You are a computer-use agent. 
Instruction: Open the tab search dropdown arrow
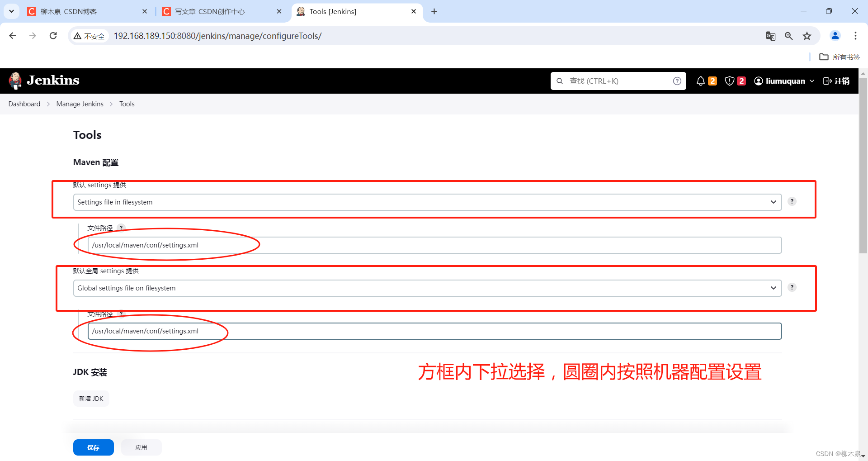[x=11, y=11]
